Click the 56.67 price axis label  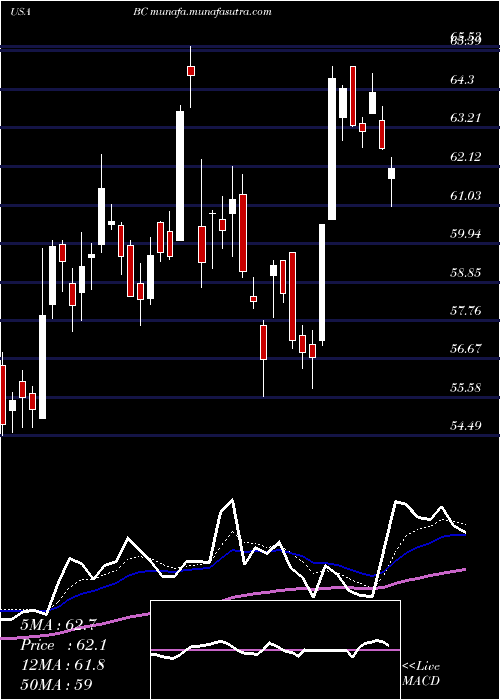pos(466,349)
